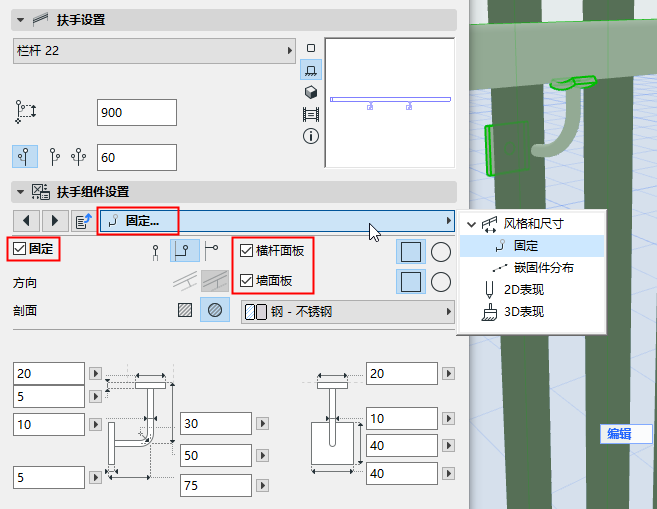Open the 钢 - 不锈钢 material dropdown
Screen dimensions: 657x509
coord(348,312)
